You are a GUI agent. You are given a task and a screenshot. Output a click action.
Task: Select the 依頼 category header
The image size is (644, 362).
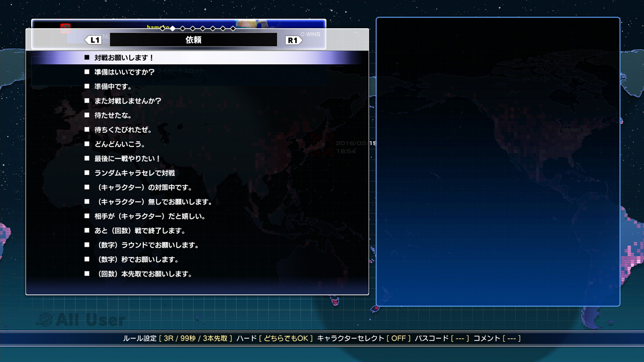[194, 40]
